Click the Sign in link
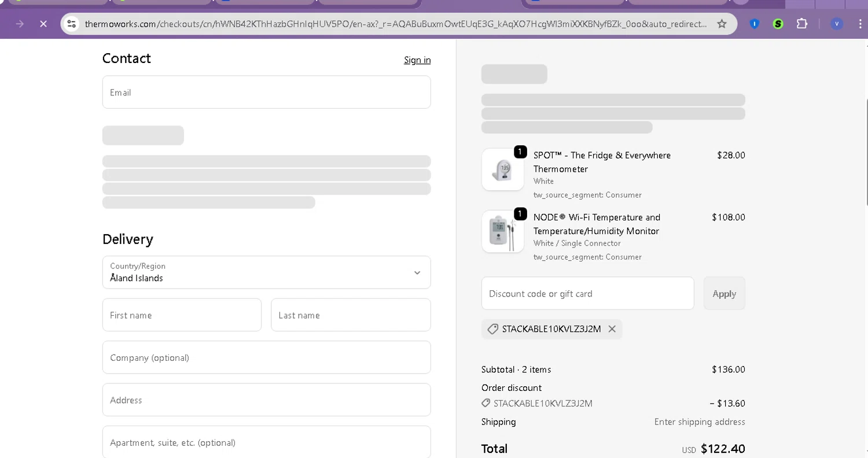This screenshot has width=868, height=458. coord(417,60)
